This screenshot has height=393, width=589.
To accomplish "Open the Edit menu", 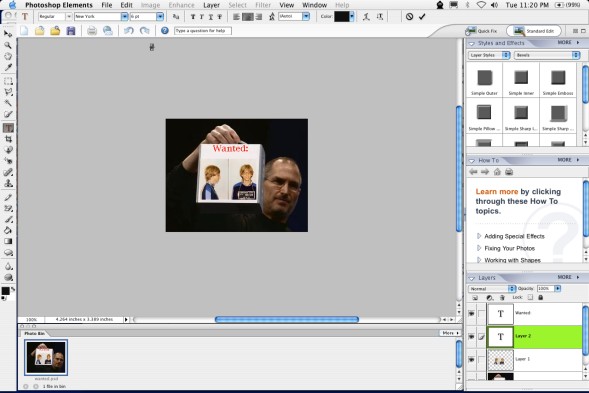I will [x=126, y=5].
